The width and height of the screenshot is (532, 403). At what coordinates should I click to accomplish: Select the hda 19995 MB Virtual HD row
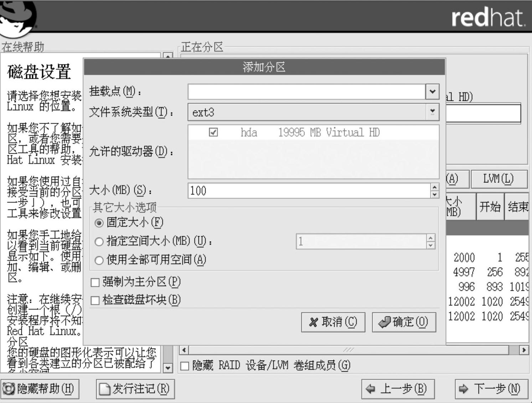coord(313,133)
